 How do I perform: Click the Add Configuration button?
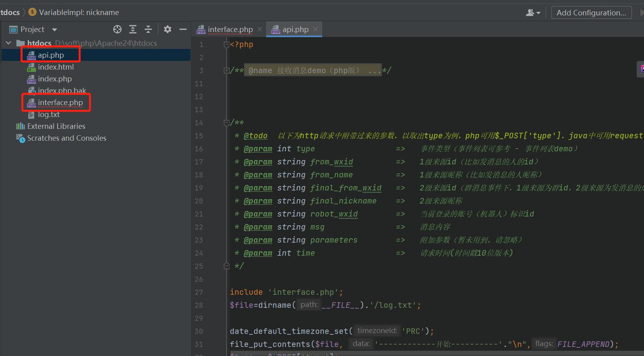[x=591, y=13]
